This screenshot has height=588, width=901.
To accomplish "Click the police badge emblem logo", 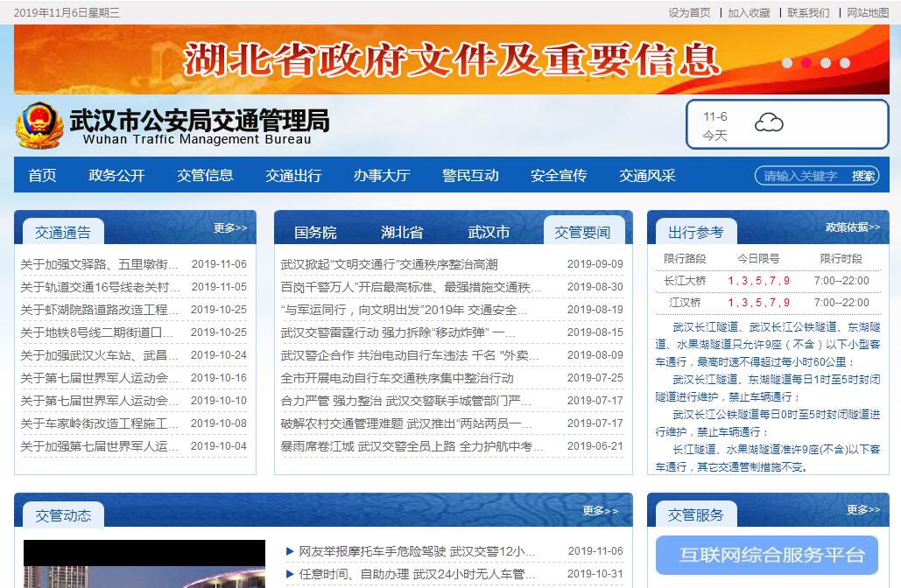I will coord(39,124).
